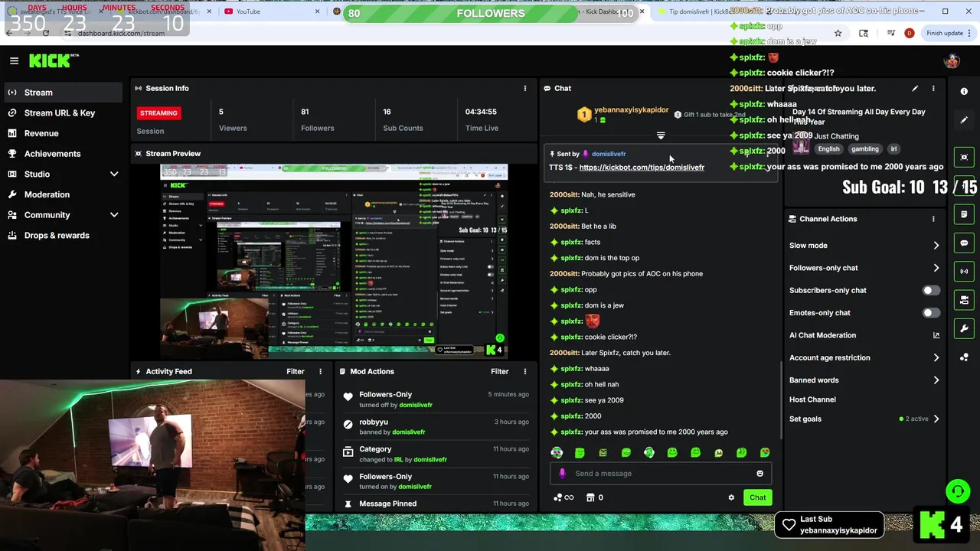
Task: Open Mod Actions three-dot menu
Action: click(525, 371)
